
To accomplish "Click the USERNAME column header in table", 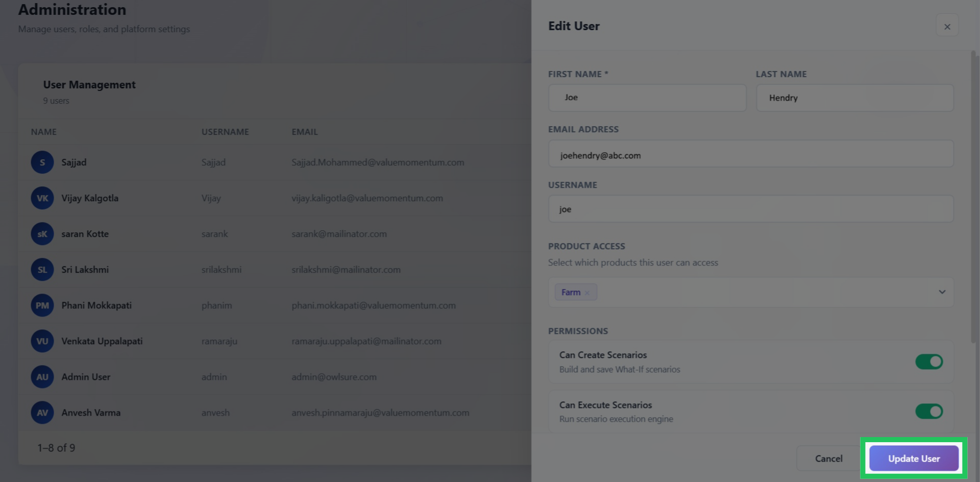I will point(225,132).
